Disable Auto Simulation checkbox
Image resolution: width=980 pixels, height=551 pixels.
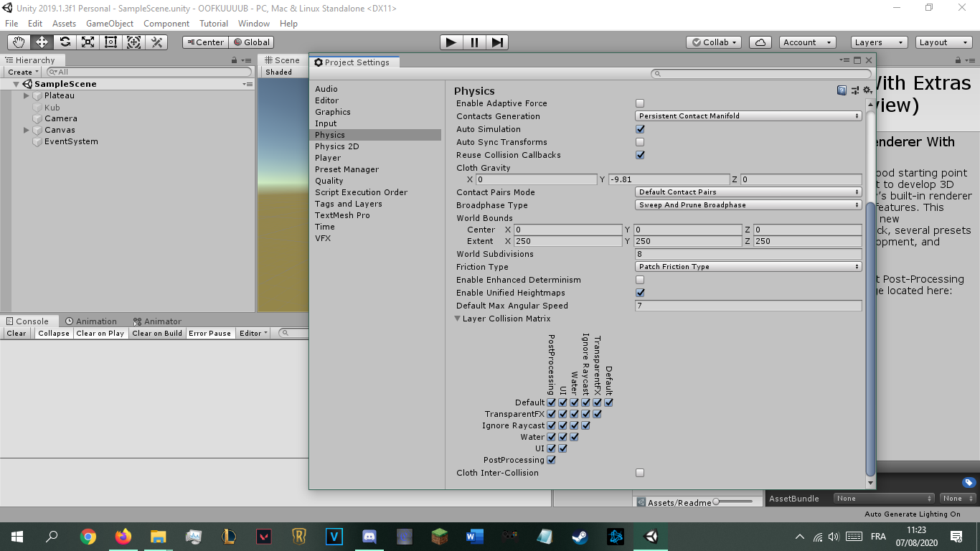(x=640, y=129)
